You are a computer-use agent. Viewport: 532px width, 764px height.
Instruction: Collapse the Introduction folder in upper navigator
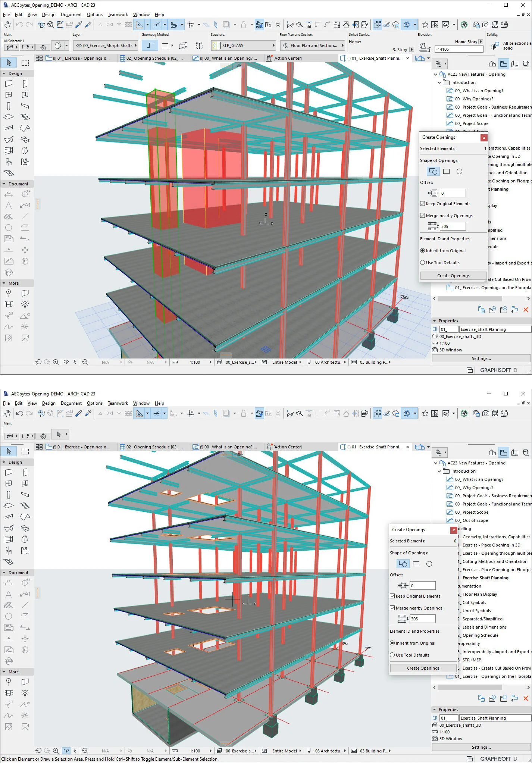(x=439, y=82)
